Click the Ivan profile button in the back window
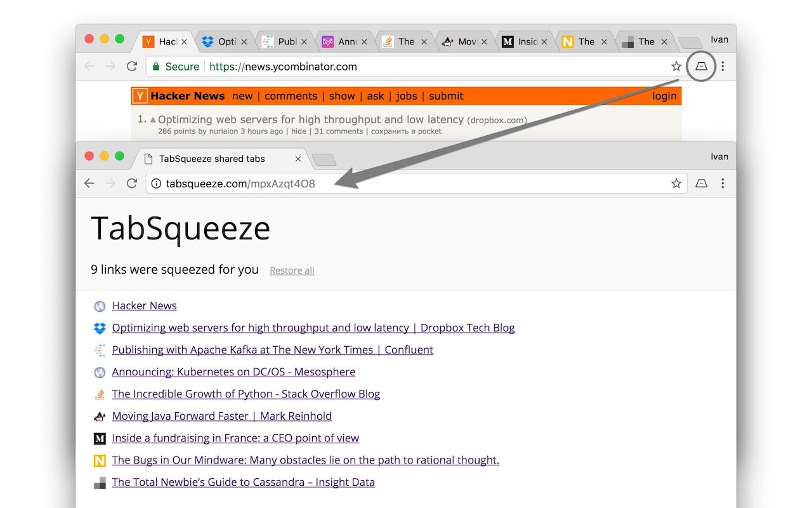This screenshot has height=508, width=812. 719,39
